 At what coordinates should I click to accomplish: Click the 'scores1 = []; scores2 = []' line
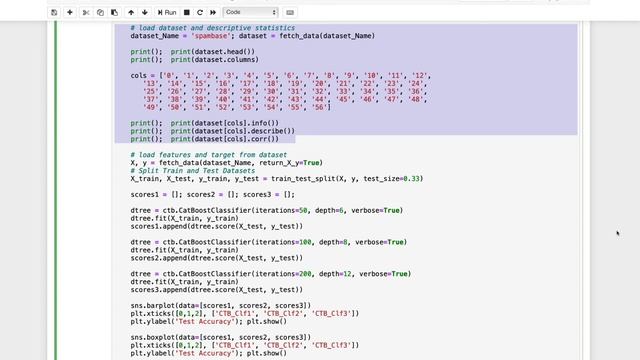213,195
